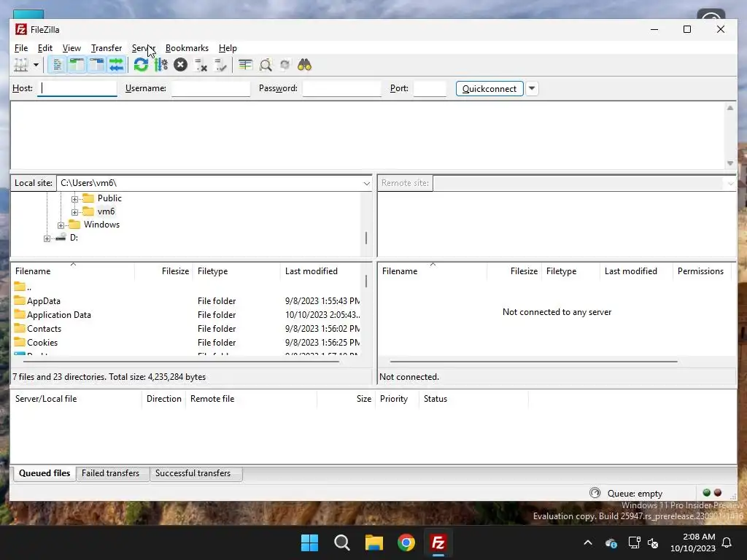Select Contacts folder in file list
The image size is (747, 560).
pos(186,329)
